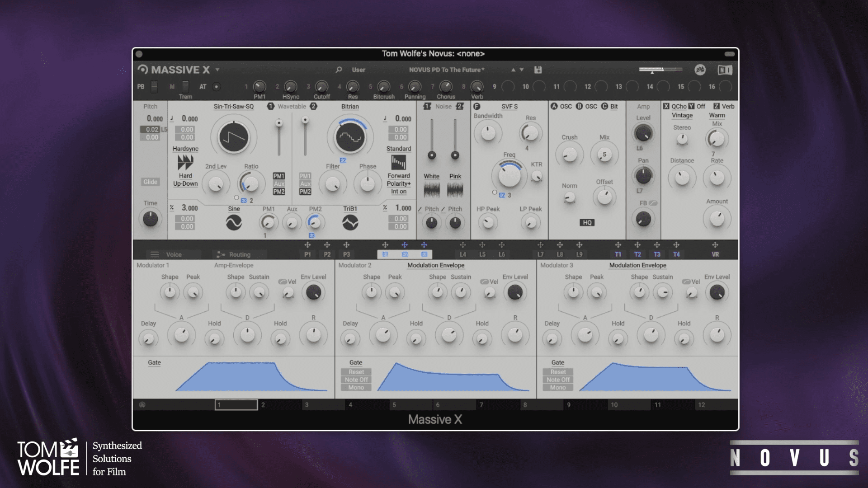The image size is (868, 488).
Task: Click the White noise waveform thumbnail
Action: (x=431, y=189)
